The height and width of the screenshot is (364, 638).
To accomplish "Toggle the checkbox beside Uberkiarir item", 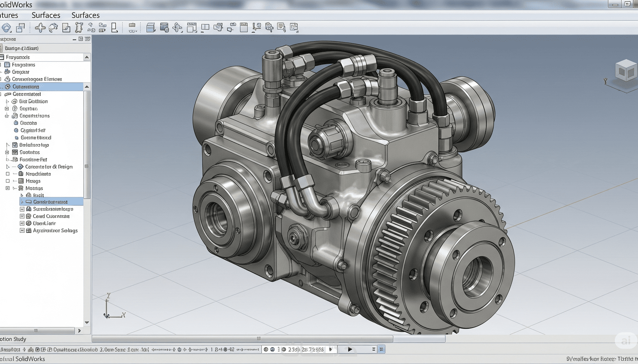I will [22, 223].
